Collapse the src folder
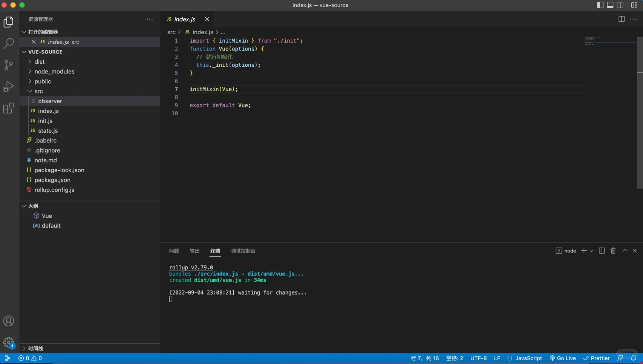The width and height of the screenshot is (643, 364). click(x=38, y=91)
